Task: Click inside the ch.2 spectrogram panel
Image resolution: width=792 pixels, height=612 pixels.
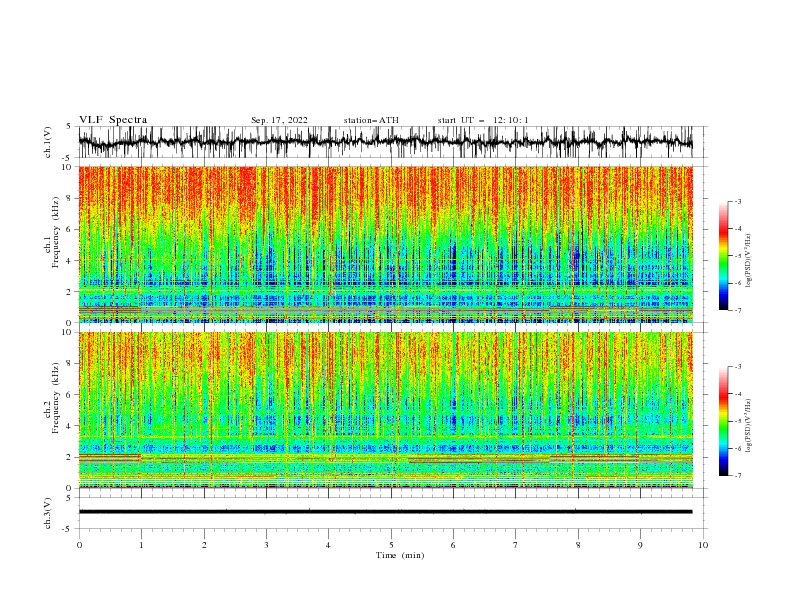Action: click(x=385, y=410)
